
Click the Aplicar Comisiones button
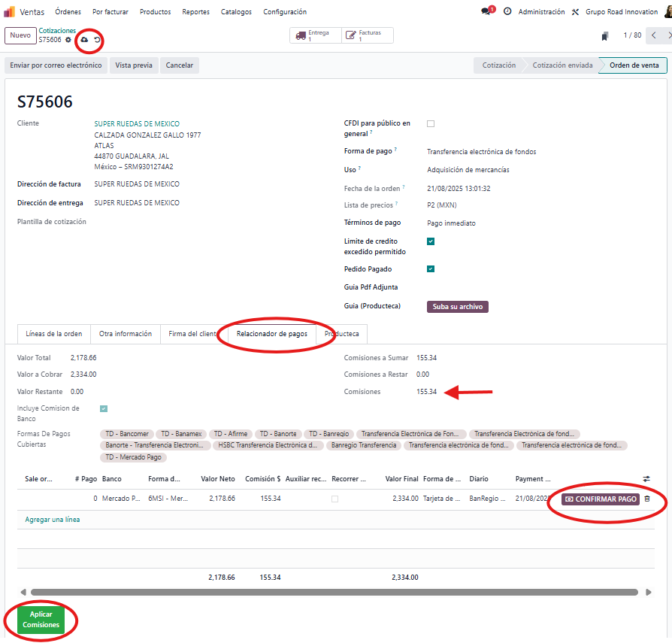pos(41,620)
